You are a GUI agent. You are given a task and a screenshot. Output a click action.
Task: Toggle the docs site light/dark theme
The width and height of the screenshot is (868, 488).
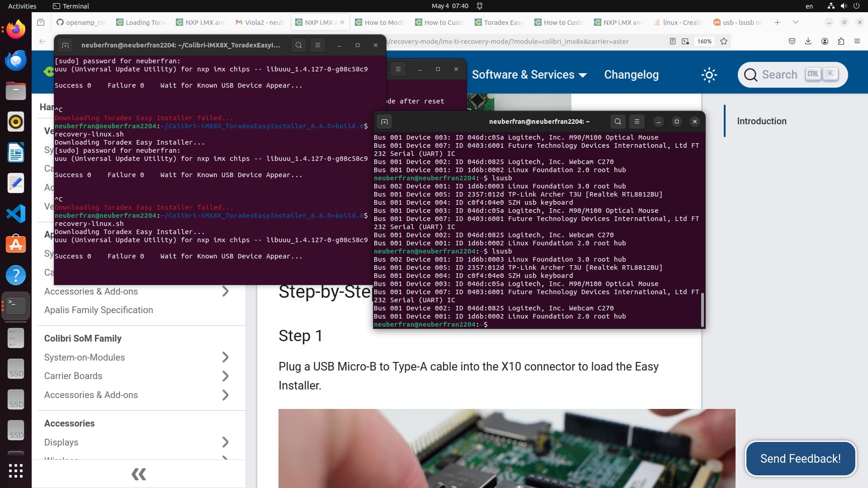click(709, 75)
